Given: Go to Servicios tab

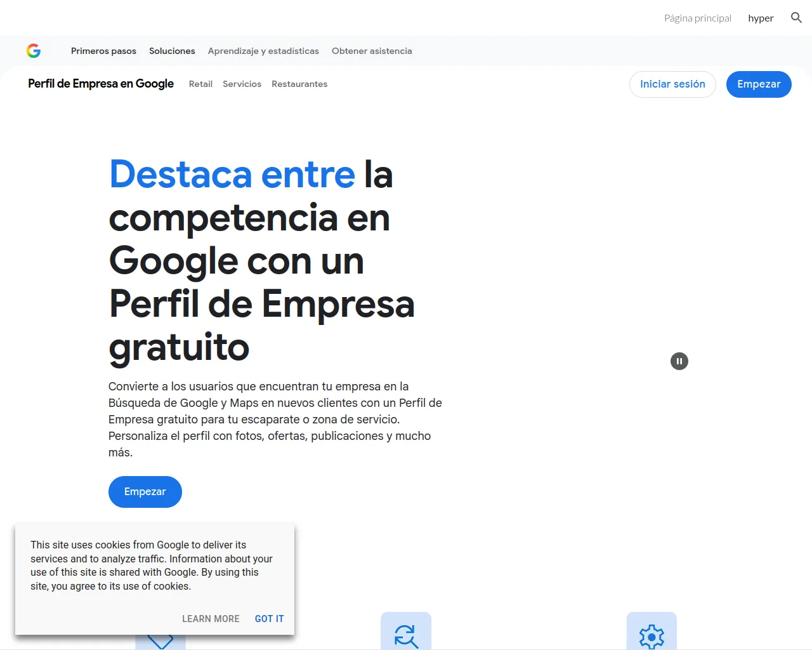Looking at the screenshot, I should coord(242,84).
